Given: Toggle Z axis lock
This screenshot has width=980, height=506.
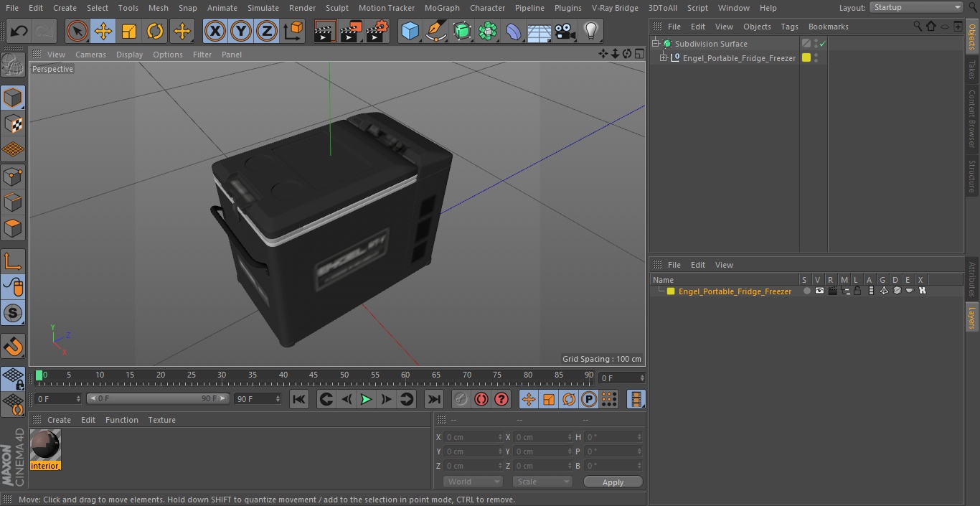Looking at the screenshot, I should [x=267, y=32].
